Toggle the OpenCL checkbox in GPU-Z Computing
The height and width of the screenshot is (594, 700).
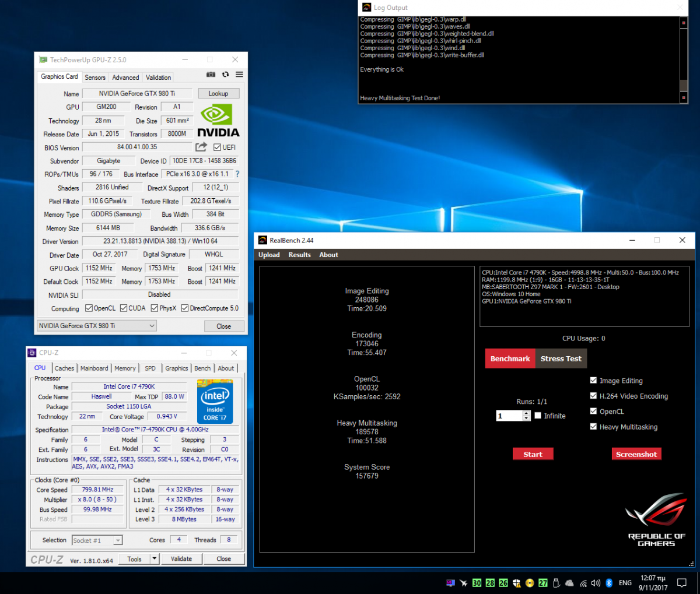click(89, 308)
